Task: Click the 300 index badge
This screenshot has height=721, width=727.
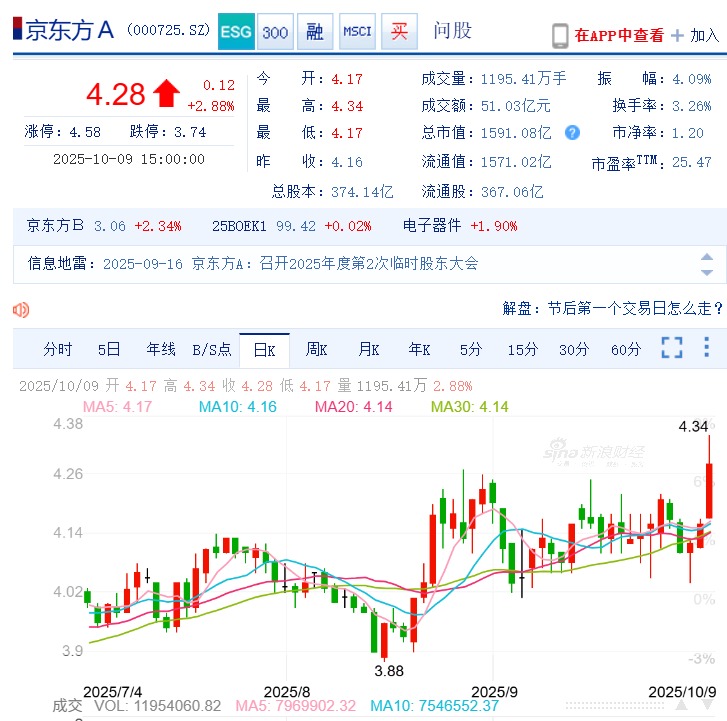Action: [275, 32]
